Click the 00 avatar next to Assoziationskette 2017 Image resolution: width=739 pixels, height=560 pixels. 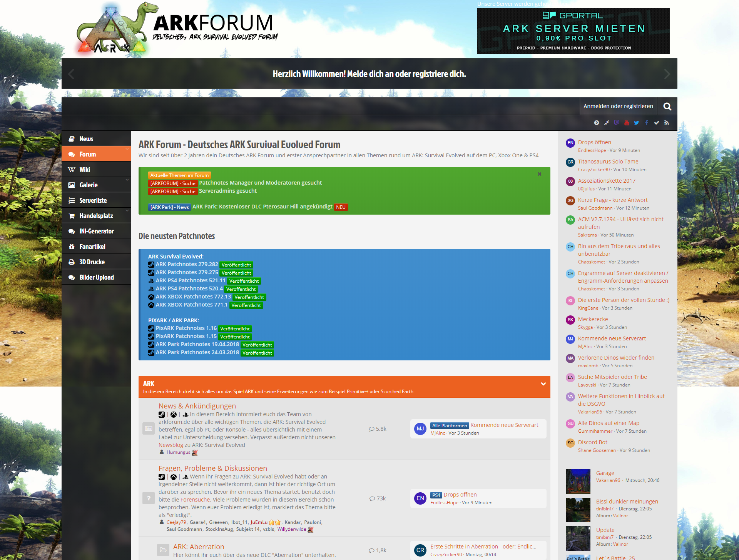pyautogui.click(x=570, y=181)
